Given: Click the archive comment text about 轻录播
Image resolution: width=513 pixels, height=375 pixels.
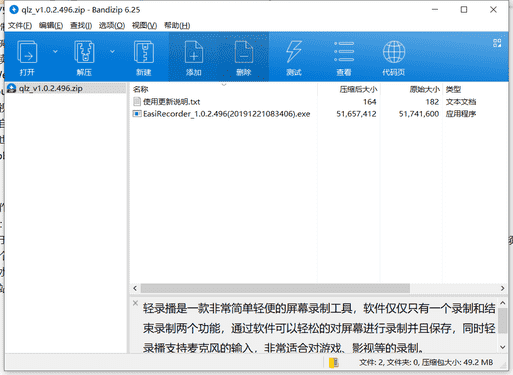Looking at the screenshot, I should (x=319, y=328).
